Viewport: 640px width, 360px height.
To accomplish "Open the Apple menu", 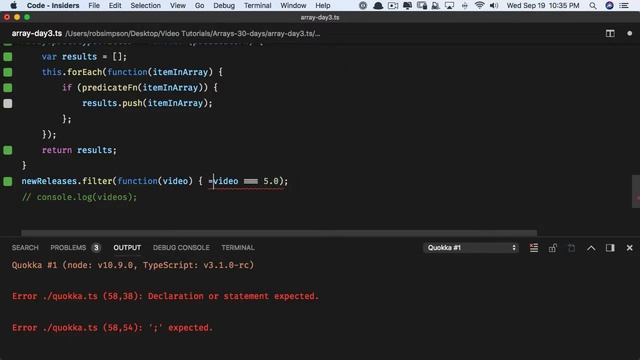I will point(13,5).
